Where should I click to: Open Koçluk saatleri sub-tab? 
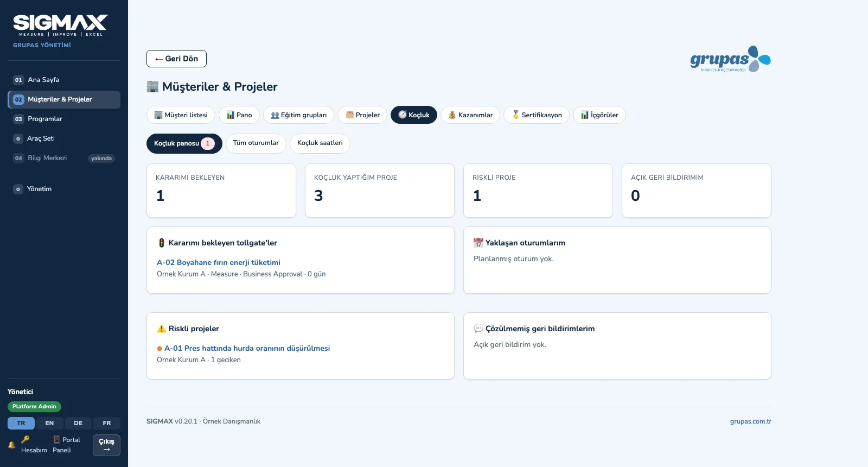(320, 143)
